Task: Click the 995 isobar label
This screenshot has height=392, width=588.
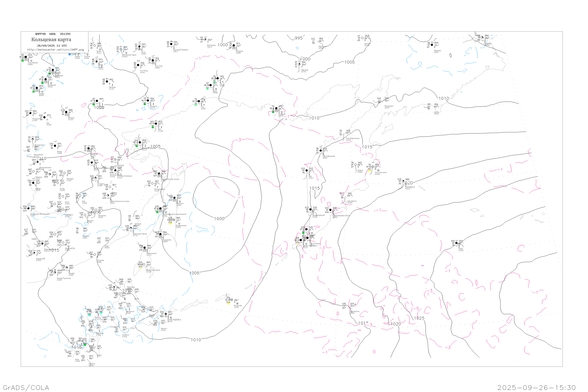Action: coord(299,38)
